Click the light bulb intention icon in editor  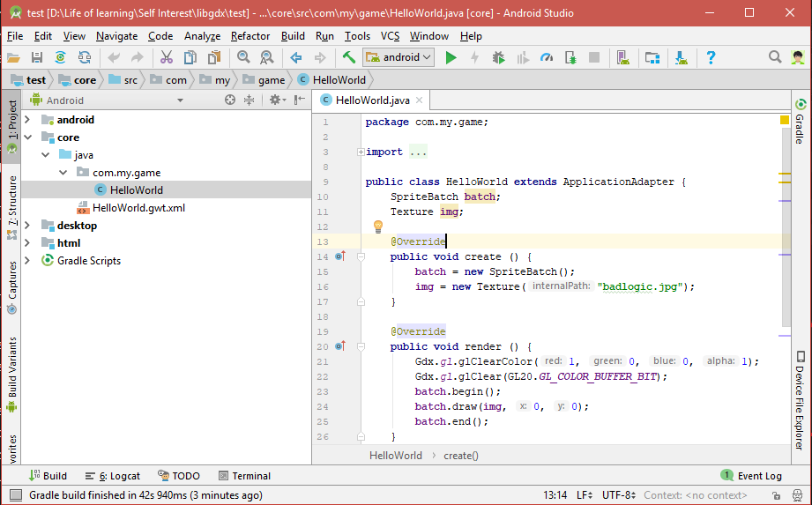378,227
